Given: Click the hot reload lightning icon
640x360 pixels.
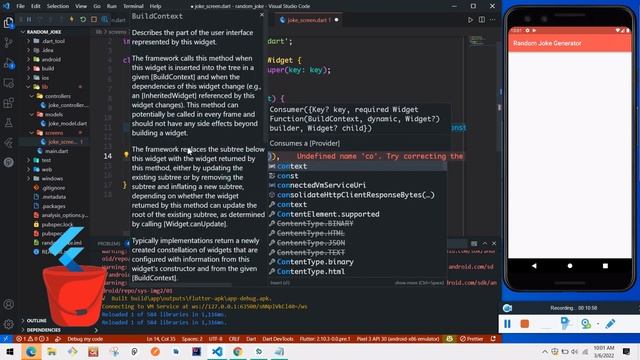Looking at the screenshot, I should (72, 19).
